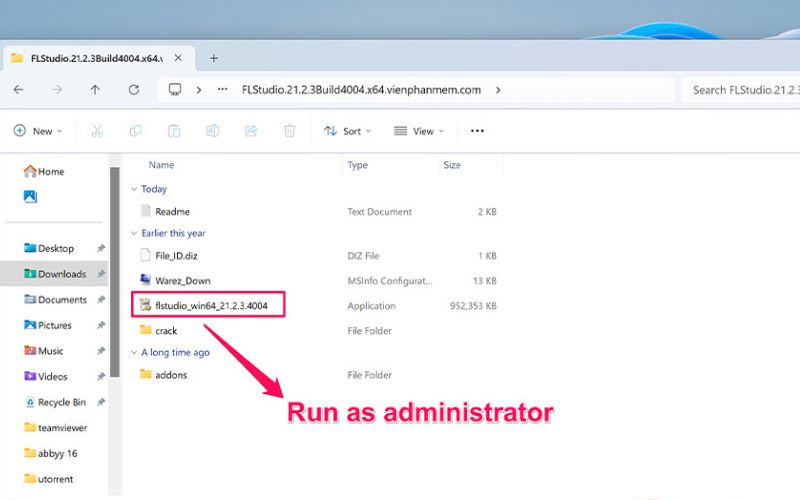Screen dimensions: 800x500
Task: Open abbyy 16 folder in sidebar
Action: click(x=51, y=453)
